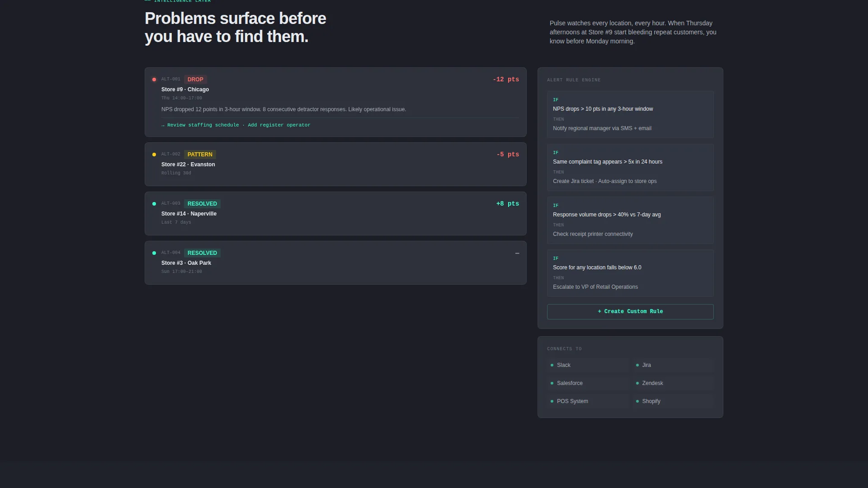The image size is (868, 488).
Task: Click the CONNECTS TO heading
Action: point(564,349)
